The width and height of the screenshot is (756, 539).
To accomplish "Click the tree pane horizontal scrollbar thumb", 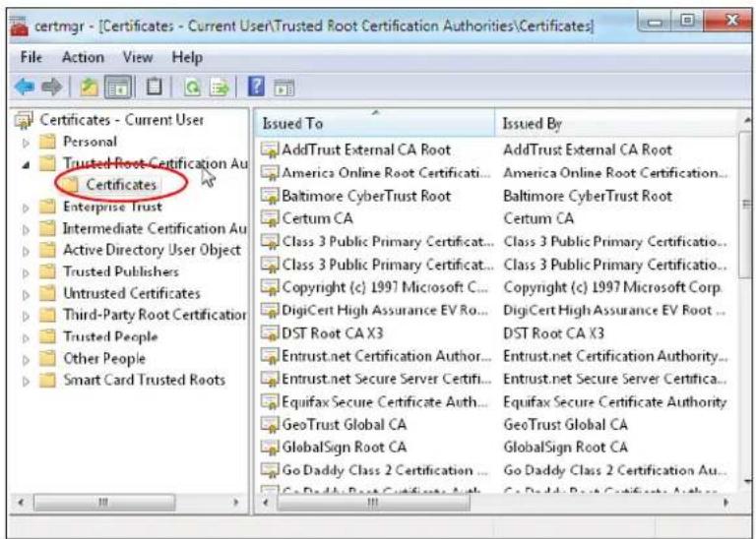I will [104, 503].
